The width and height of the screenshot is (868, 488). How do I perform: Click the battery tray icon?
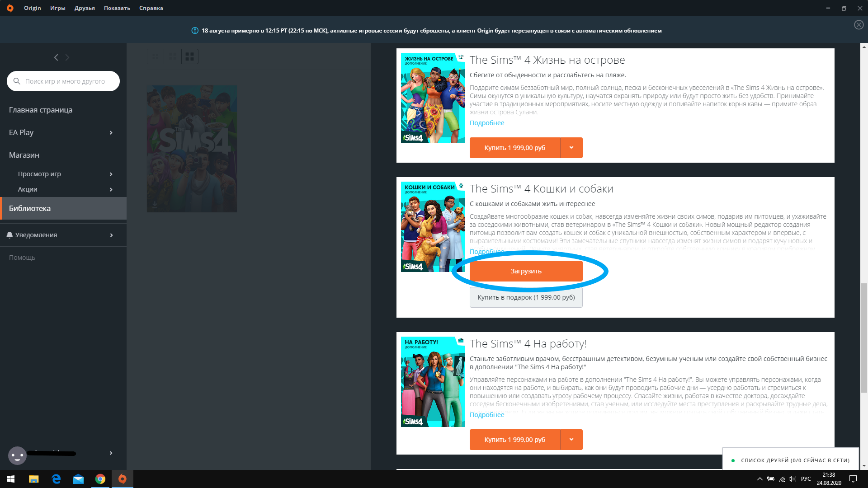pos(771,479)
